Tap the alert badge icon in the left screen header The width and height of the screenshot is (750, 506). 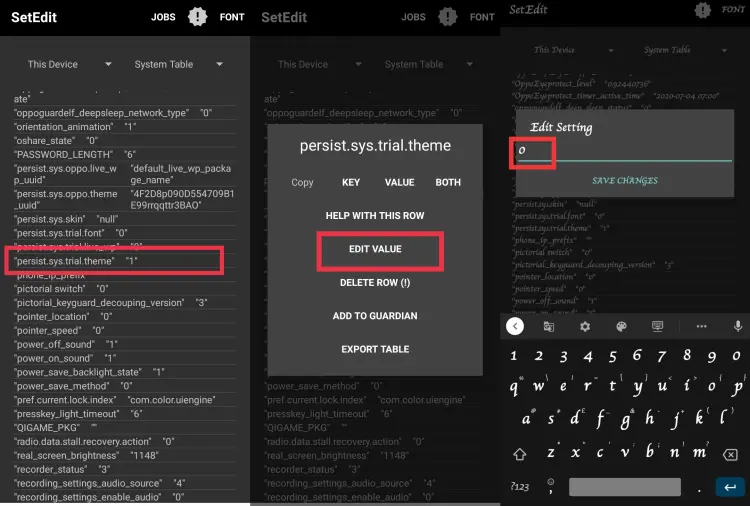[x=197, y=17]
